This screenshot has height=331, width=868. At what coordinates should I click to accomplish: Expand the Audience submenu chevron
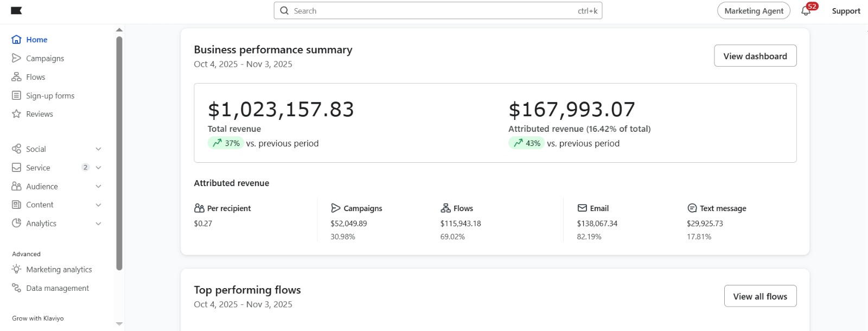tap(98, 187)
